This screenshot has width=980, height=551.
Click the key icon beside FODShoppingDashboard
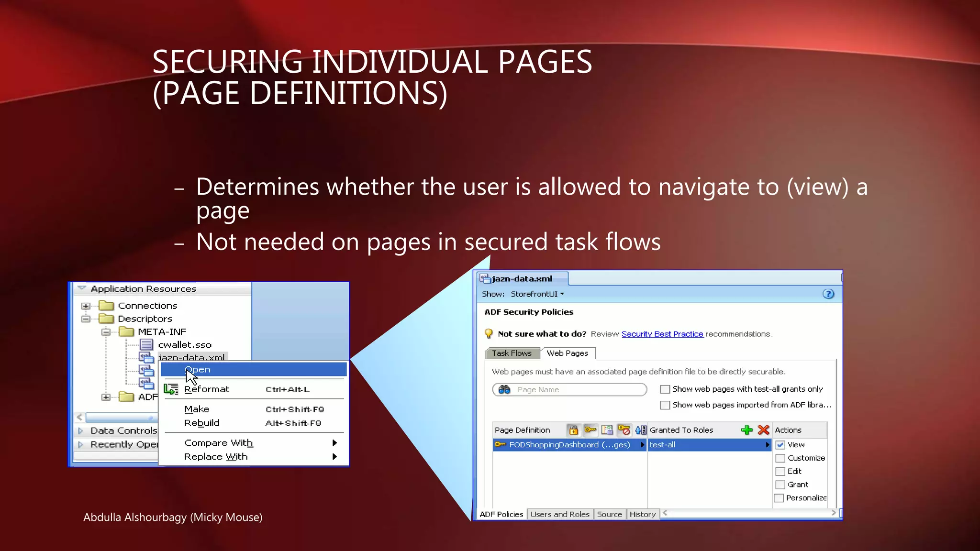[x=501, y=444]
